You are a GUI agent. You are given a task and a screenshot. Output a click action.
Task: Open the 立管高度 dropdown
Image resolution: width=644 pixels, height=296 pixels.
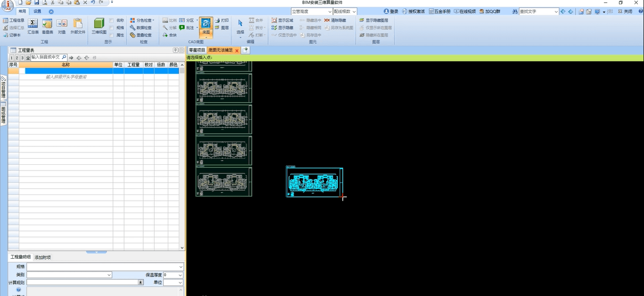pos(330,11)
